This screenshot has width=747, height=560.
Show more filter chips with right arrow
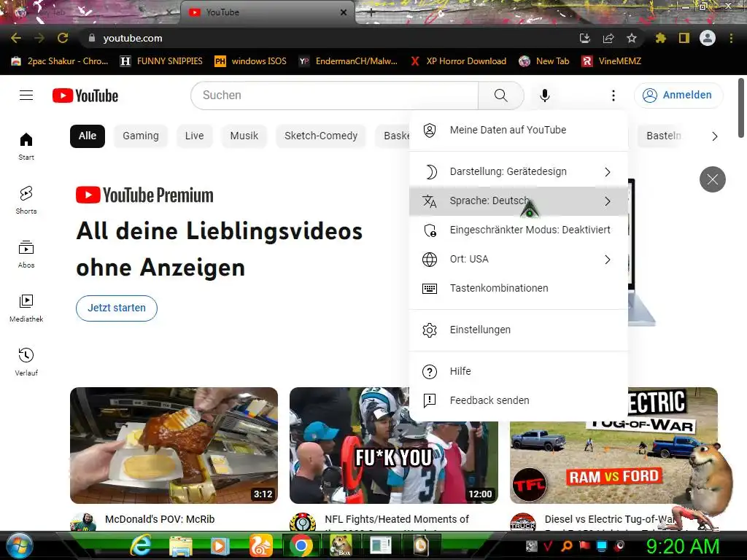coord(714,136)
